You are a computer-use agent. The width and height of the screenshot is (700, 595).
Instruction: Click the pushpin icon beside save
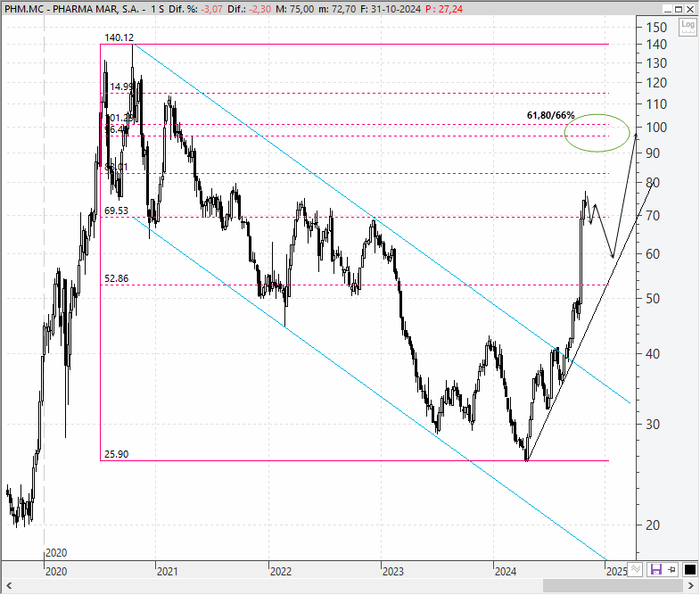click(671, 569)
